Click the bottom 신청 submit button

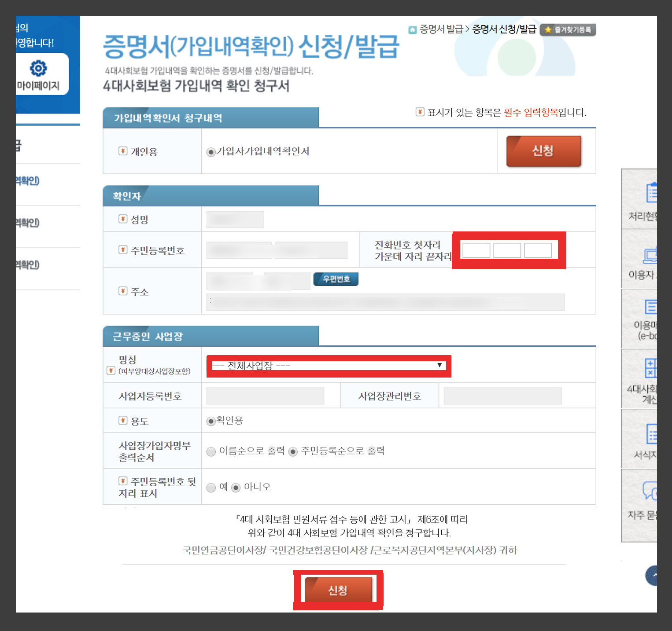[338, 590]
